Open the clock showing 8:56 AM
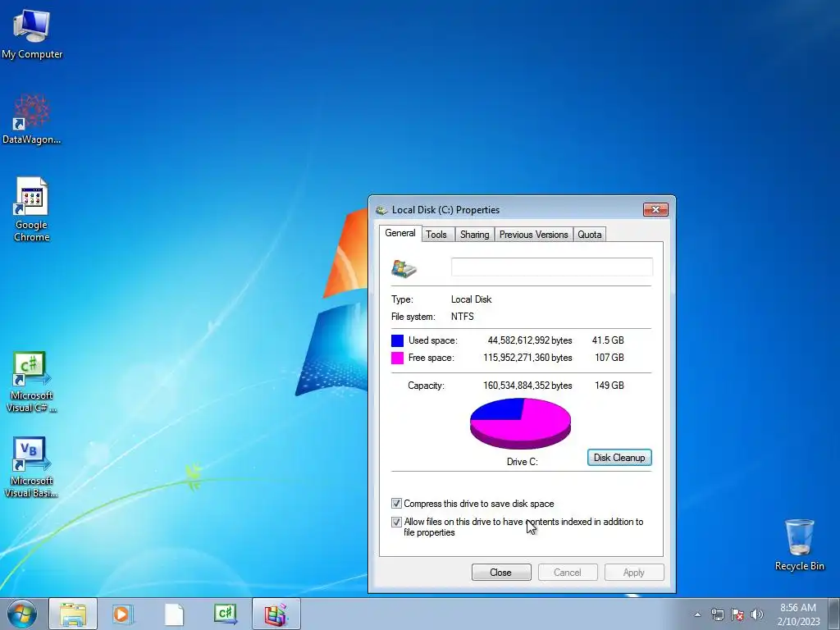The height and width of the screenshot is (630, 840). point(798,614)
